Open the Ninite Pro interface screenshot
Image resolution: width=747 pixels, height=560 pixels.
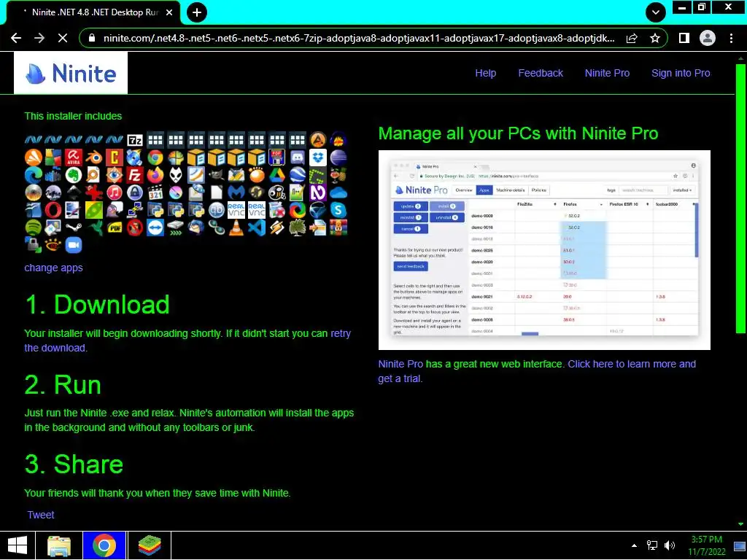tap(544, 250)
